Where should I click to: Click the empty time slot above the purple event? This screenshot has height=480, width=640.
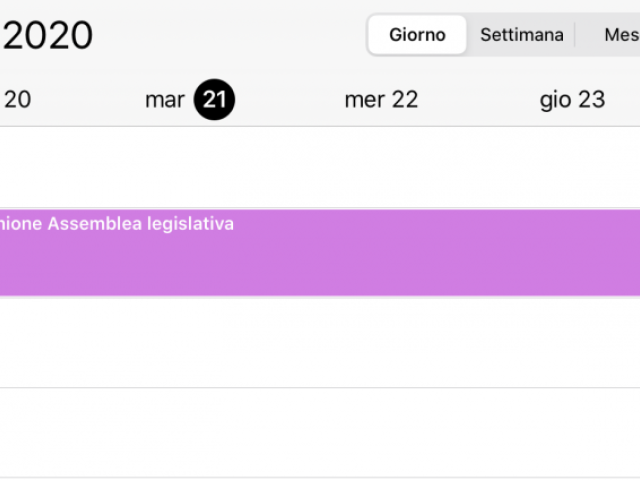[x=320, y=168]
